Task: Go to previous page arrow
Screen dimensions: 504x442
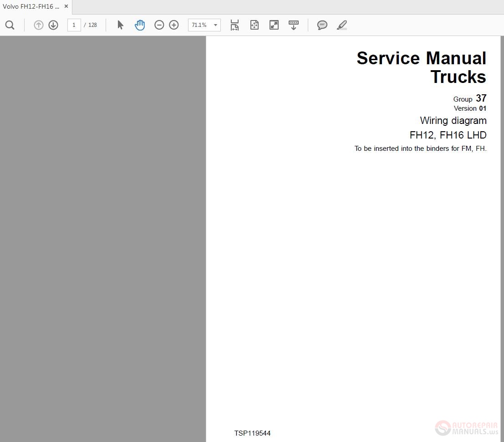Action: (39, 25)
